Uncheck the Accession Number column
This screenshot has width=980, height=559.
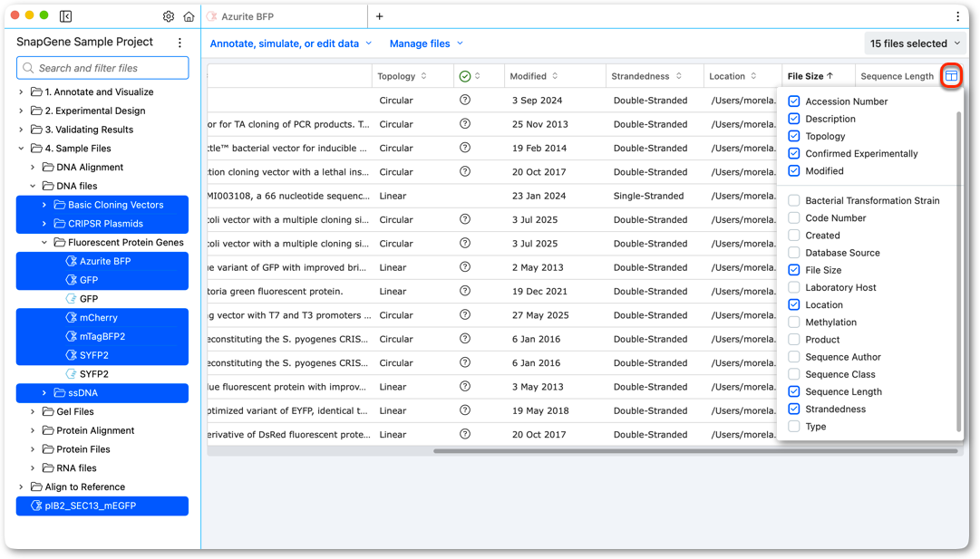pyautogui.click(x=794, y=101)
